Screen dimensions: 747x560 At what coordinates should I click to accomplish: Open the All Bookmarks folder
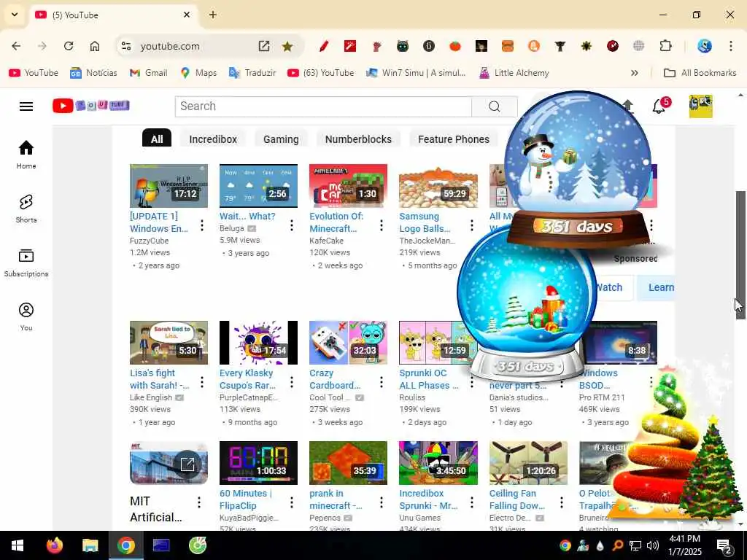(x=700, y=73)
